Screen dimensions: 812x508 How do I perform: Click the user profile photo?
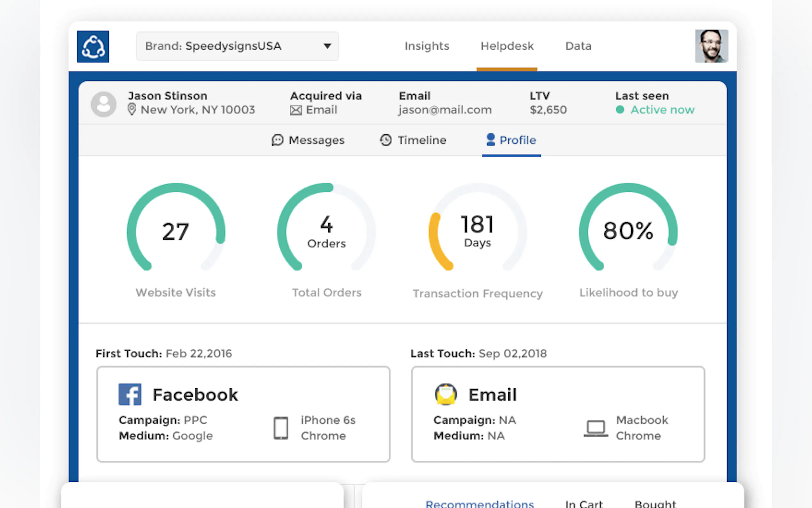point(711,46)
